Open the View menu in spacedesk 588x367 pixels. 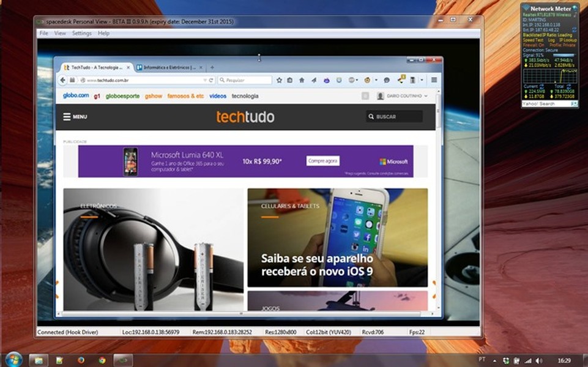coord(60,33)
